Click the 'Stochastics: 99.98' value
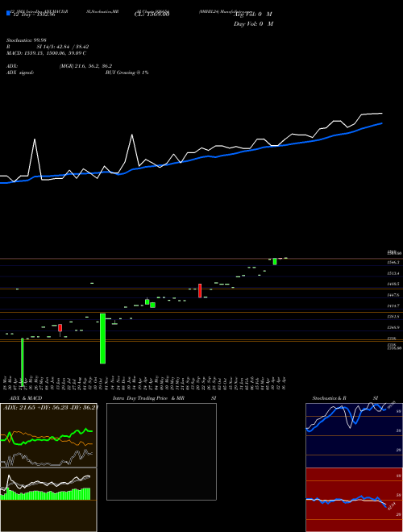Viewport: 403px width, 532px height. tap(26, 40)
